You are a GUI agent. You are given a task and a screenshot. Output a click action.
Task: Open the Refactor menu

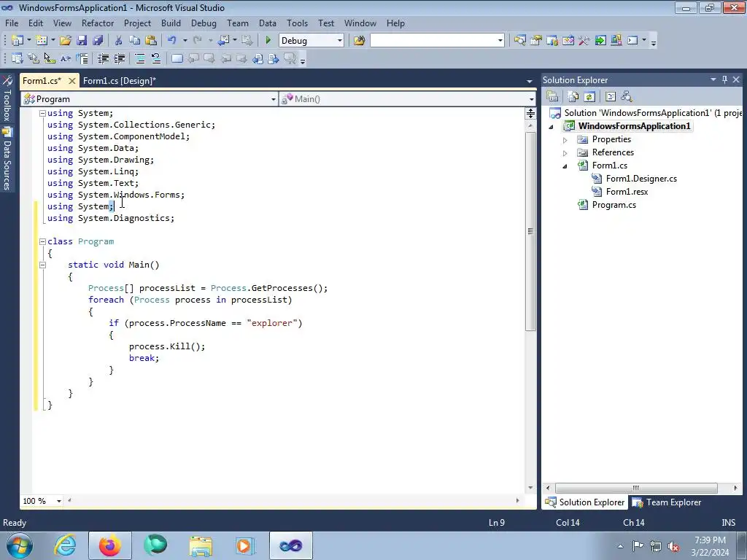click(98, 23)
